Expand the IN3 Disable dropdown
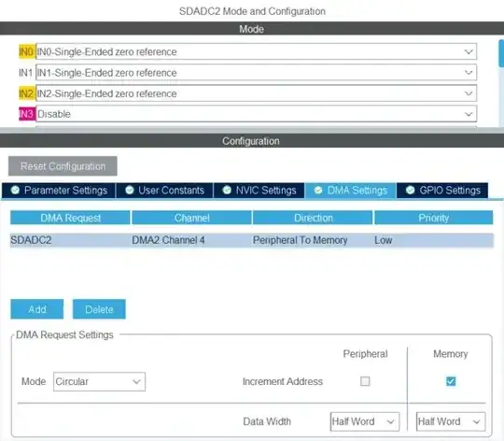This screenshot has height=441, width=504. coord(256,114)
